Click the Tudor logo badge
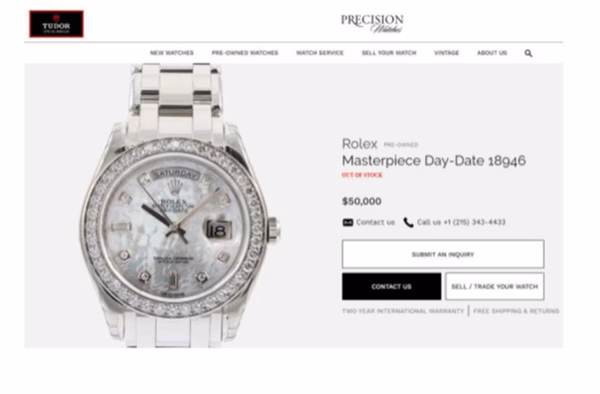600x394 pixels. coord(56,24)
